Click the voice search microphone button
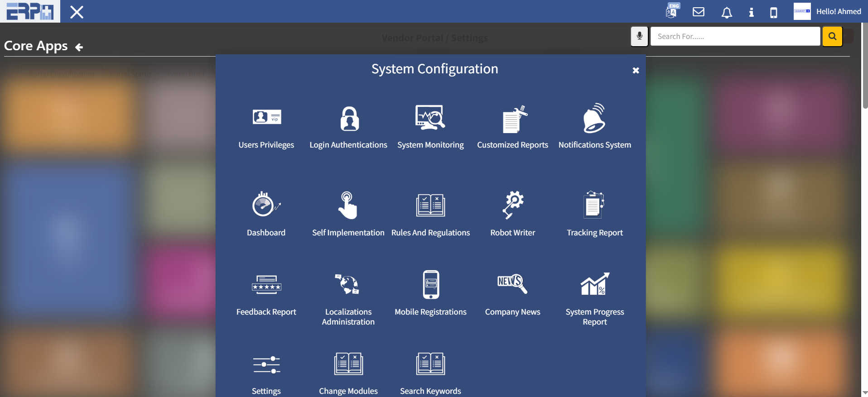 click(639, 36)
